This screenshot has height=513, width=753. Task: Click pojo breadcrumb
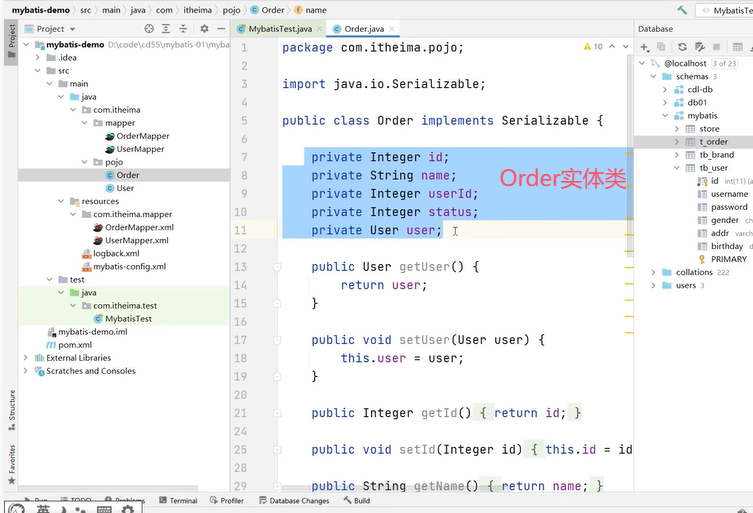tap(231, 10)
